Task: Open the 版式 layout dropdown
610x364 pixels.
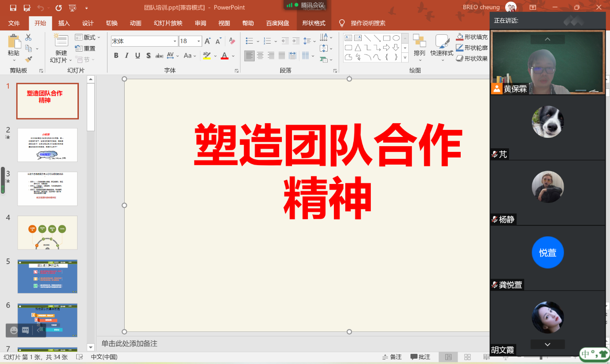Action: click(88, 37)
